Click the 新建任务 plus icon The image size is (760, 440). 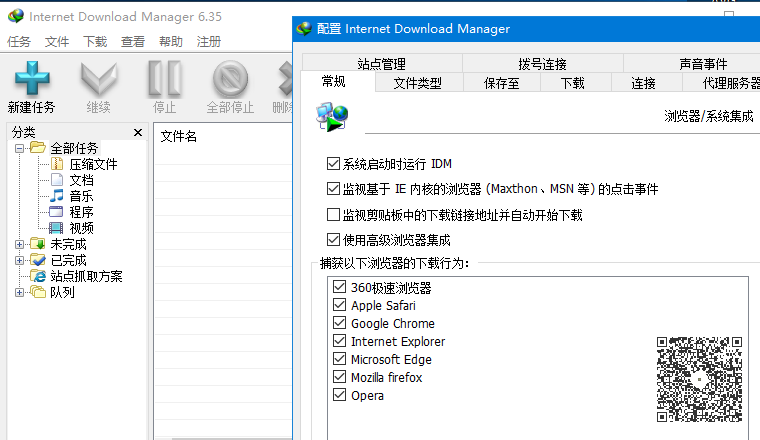[x=32, y=78]
